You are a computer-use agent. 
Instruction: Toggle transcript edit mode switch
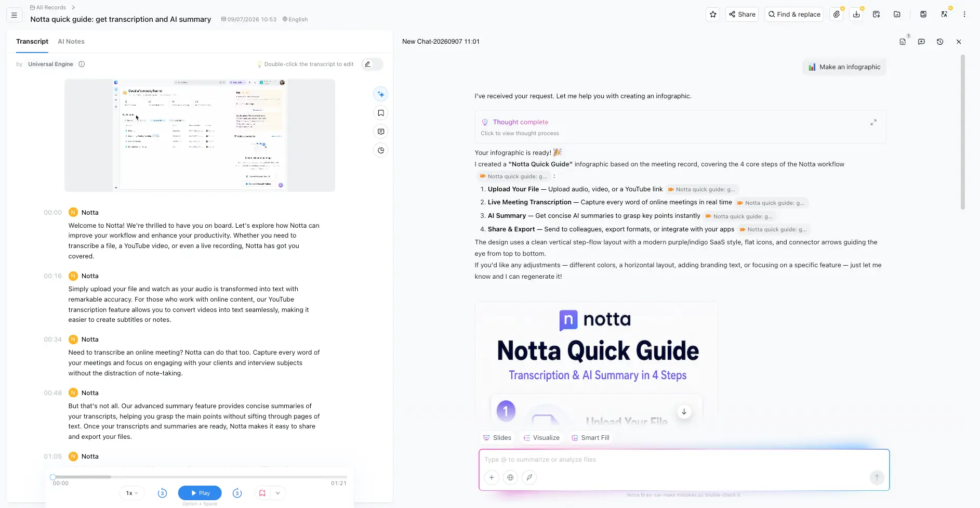372,64
